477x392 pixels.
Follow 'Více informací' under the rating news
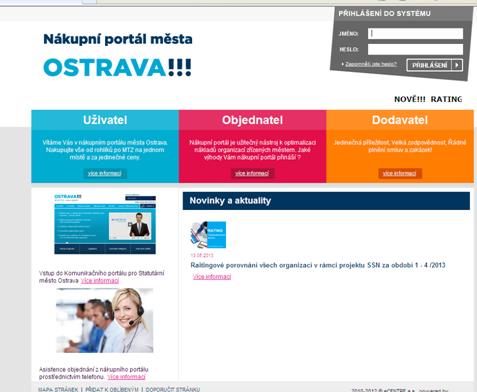(x=212, y=277)
